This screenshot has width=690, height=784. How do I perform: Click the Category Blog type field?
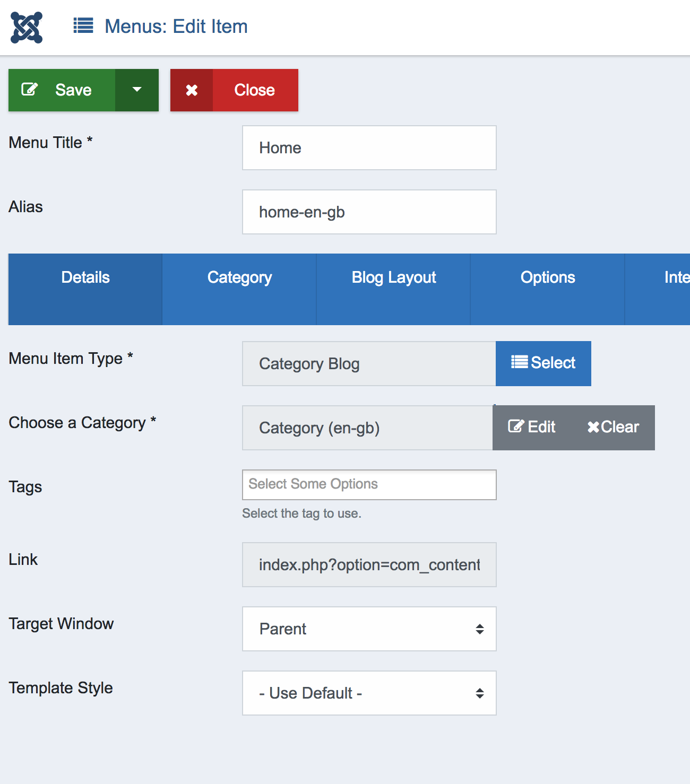369,364
